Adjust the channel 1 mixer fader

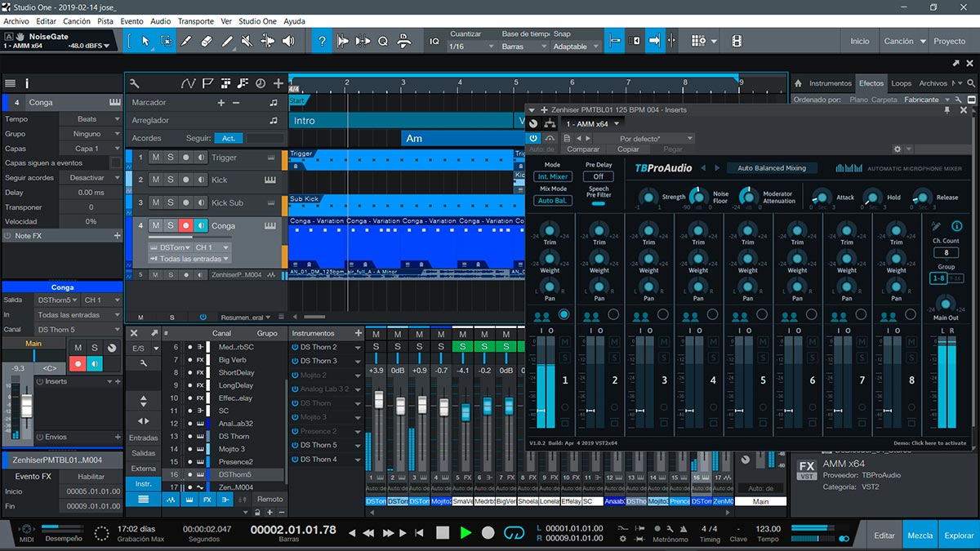[378, 400]
